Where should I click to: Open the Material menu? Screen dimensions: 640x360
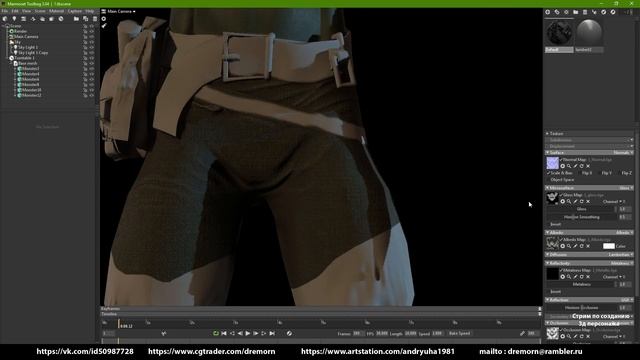[57, 11]
